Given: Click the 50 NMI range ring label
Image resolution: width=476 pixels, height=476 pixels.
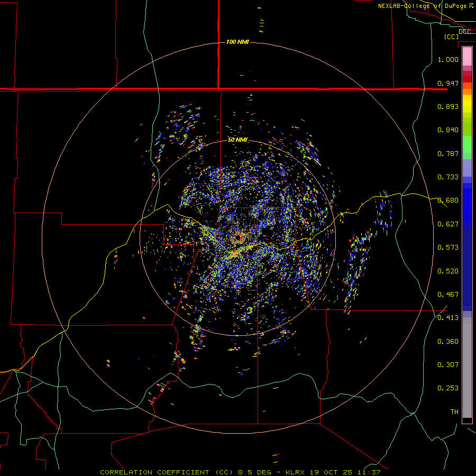Looking at the screenshot, I should point(237,140).
